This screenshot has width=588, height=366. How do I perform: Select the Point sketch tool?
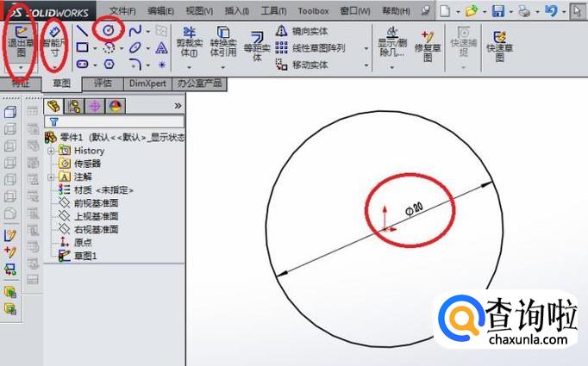[x=161, y=65]
